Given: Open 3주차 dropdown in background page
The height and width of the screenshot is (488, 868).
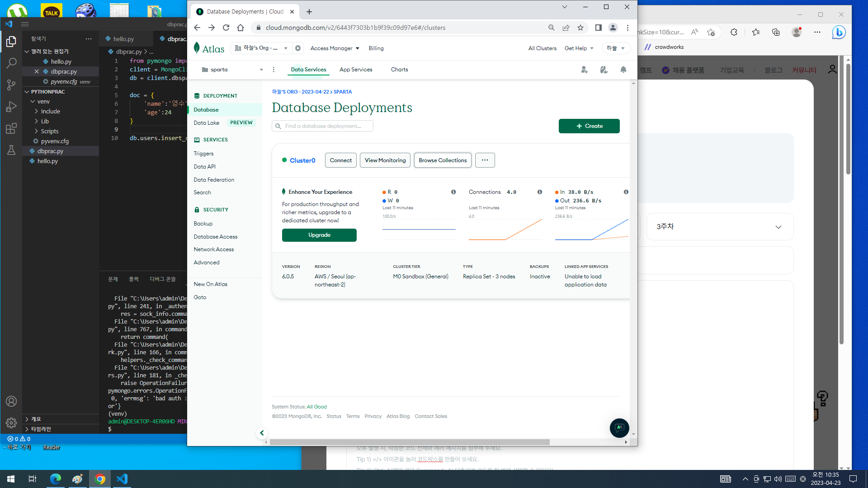Looking at the screenshot, I should 720,226.
